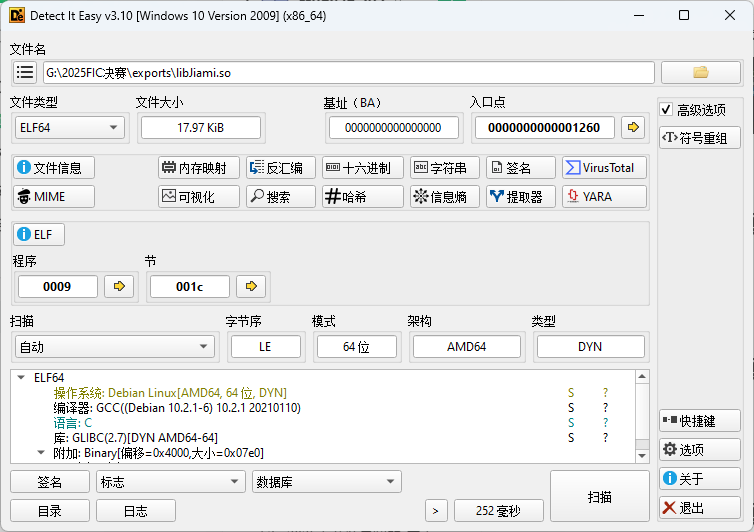Image resolution: width=754 pixels, height=532 pixels.
Task: Go to entry point address arrow
Action: [633, 127]
